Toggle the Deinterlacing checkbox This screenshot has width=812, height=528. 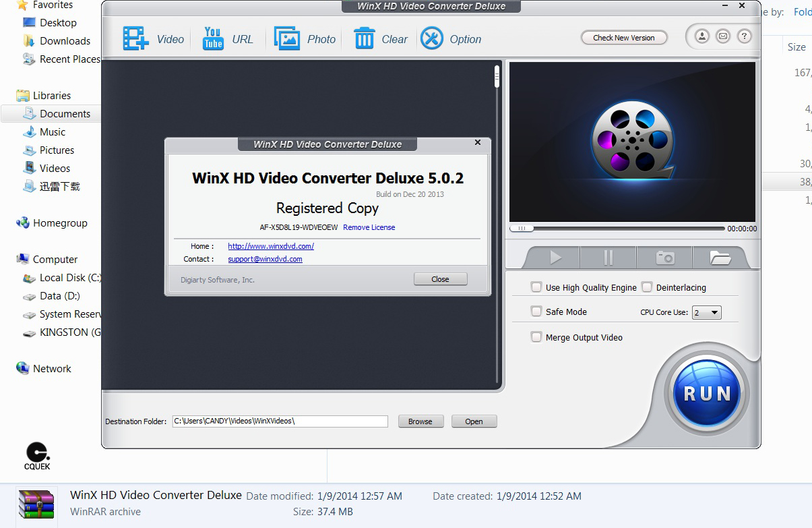tap(647, 287)
